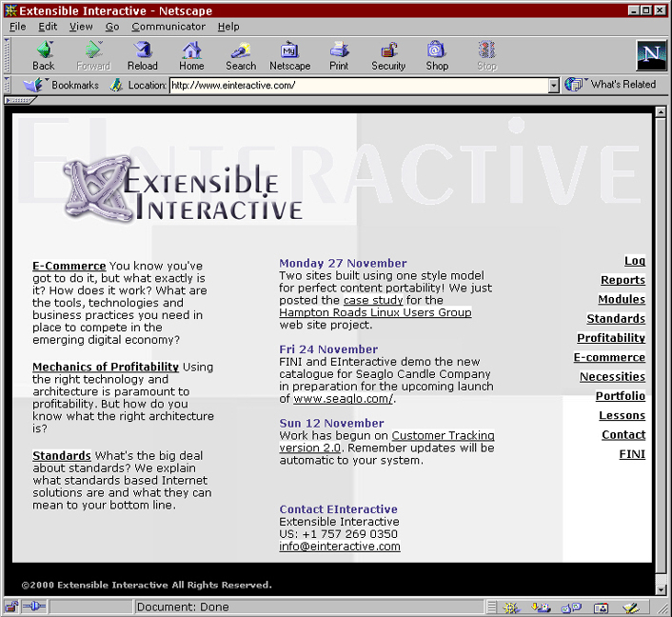The width and height of the screenshot is (672, 617).
Task: Go to the Home page icon
Action: (191, 50)
